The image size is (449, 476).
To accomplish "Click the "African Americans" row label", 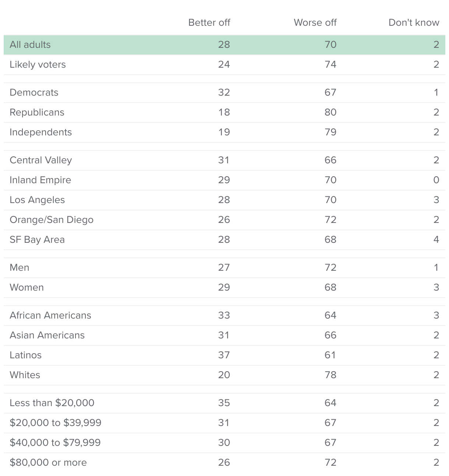I will 50,315.
